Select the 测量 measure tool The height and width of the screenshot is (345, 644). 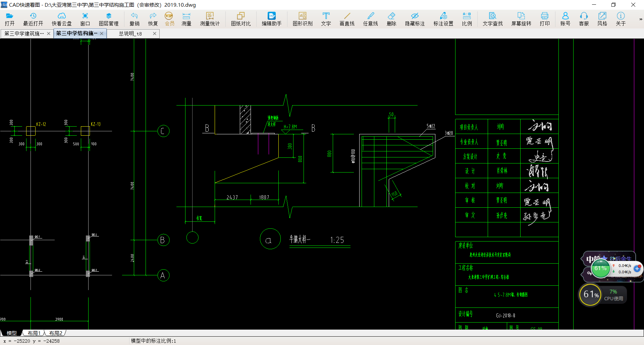coord(186,19)
